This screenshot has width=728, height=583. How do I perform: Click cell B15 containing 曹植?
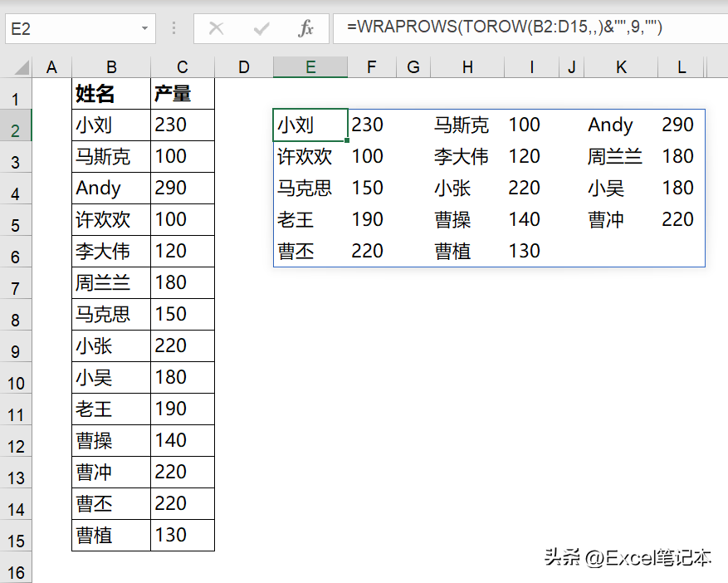click(x=111, y=536)
